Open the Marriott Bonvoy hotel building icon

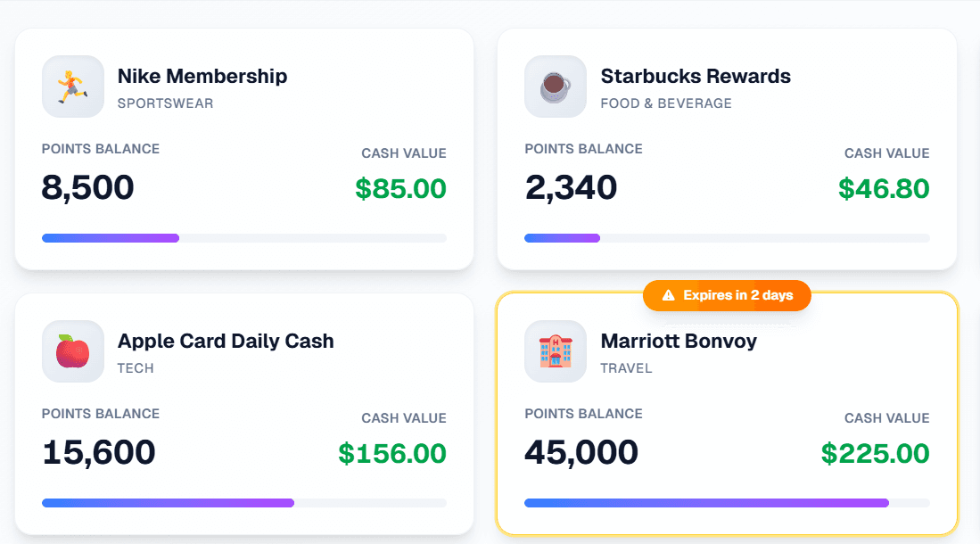click(x=555, y=351)
